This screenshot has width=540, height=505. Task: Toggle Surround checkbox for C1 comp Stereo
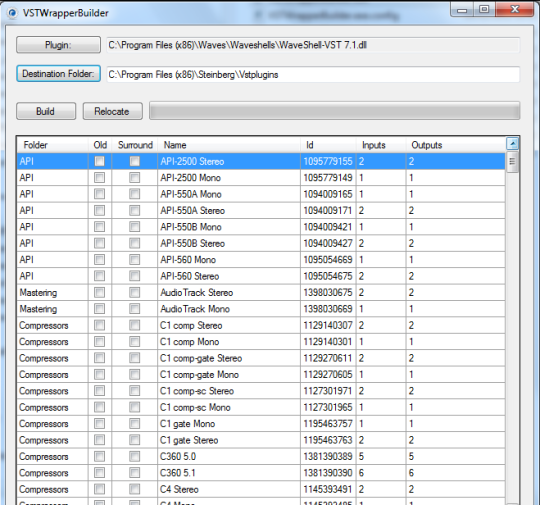[135, 325]
